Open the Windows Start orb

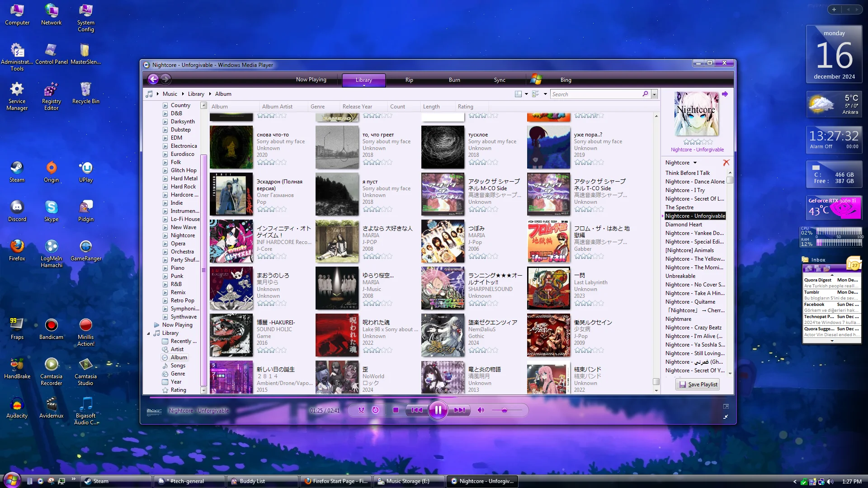point(12,479)
